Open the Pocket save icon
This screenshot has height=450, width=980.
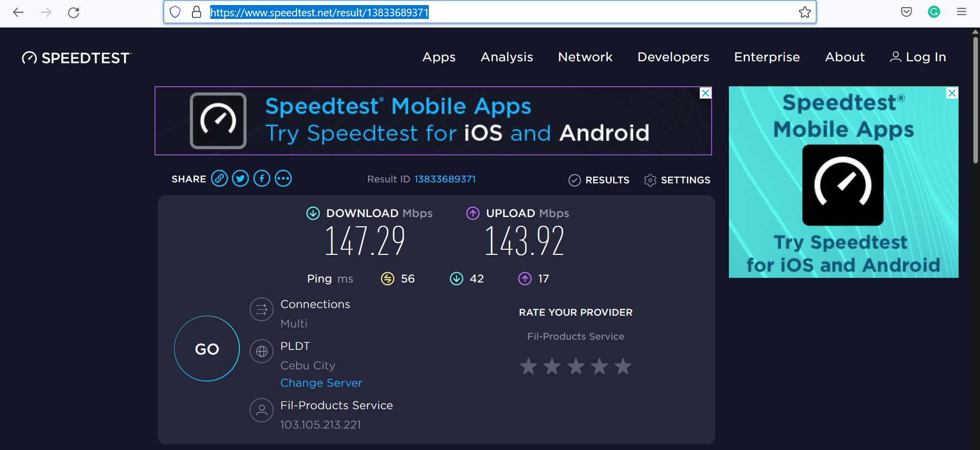906,12
